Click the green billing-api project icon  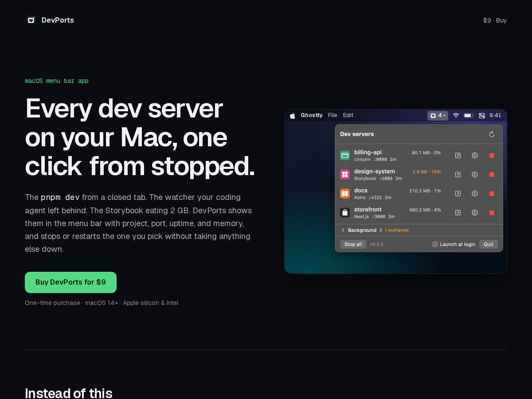tap(345, 155)
